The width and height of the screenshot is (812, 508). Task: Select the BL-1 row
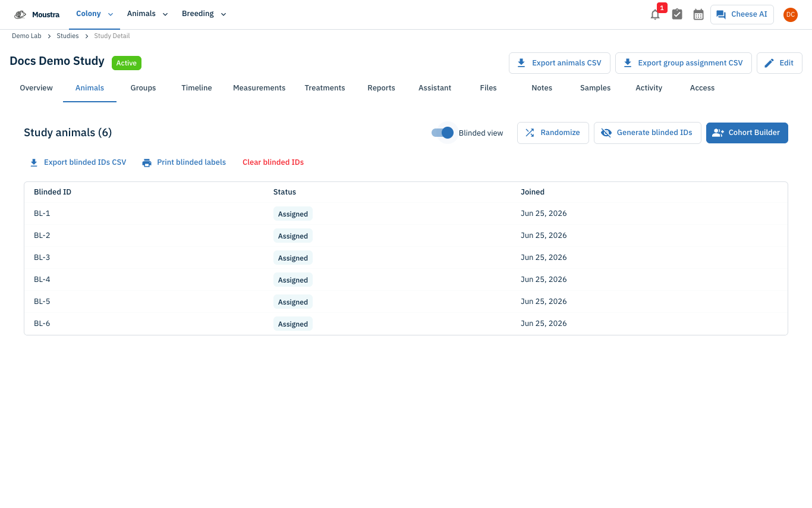406,214
